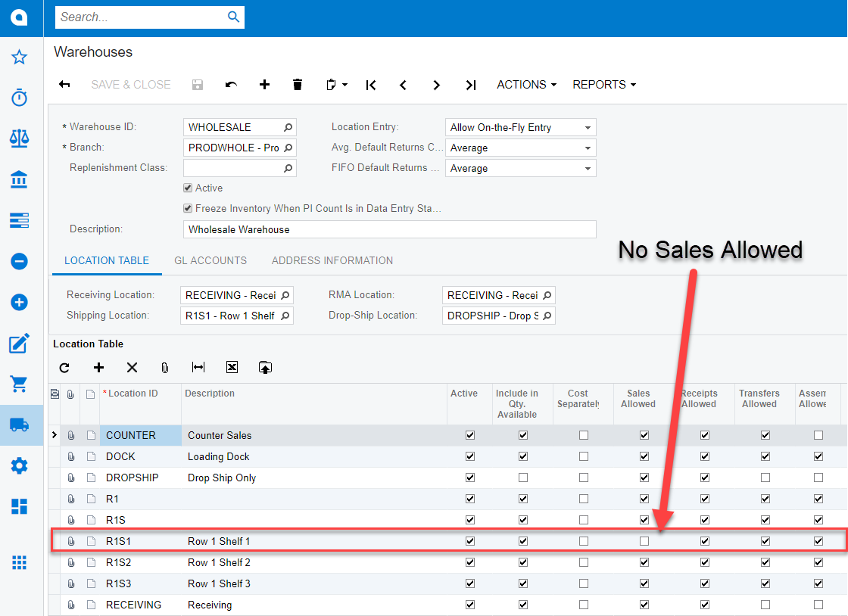Open delivery truck module in sidebar
Viewport: 848px width, 616px height.
pyautogui.click(x=20, y=425)
